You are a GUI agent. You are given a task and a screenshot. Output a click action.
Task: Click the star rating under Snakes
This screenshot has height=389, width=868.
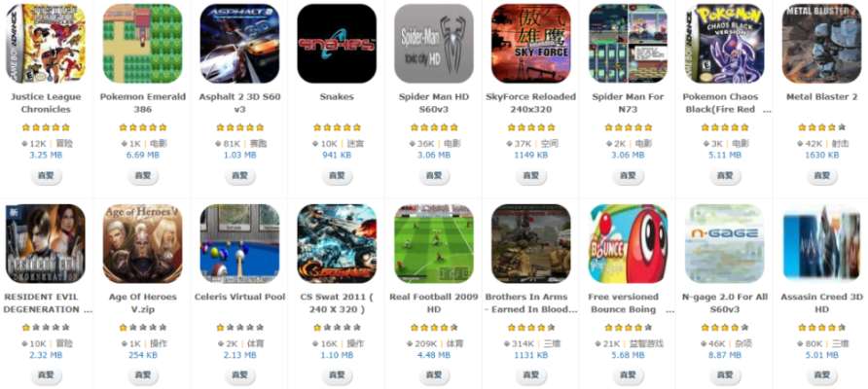click(x=337, y=127)
